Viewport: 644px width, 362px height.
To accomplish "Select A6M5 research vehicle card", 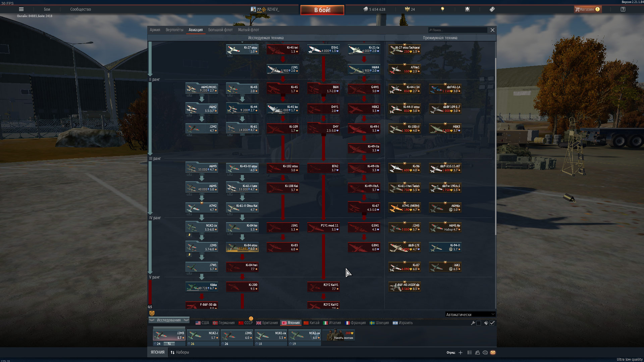I will pos(202,188).
